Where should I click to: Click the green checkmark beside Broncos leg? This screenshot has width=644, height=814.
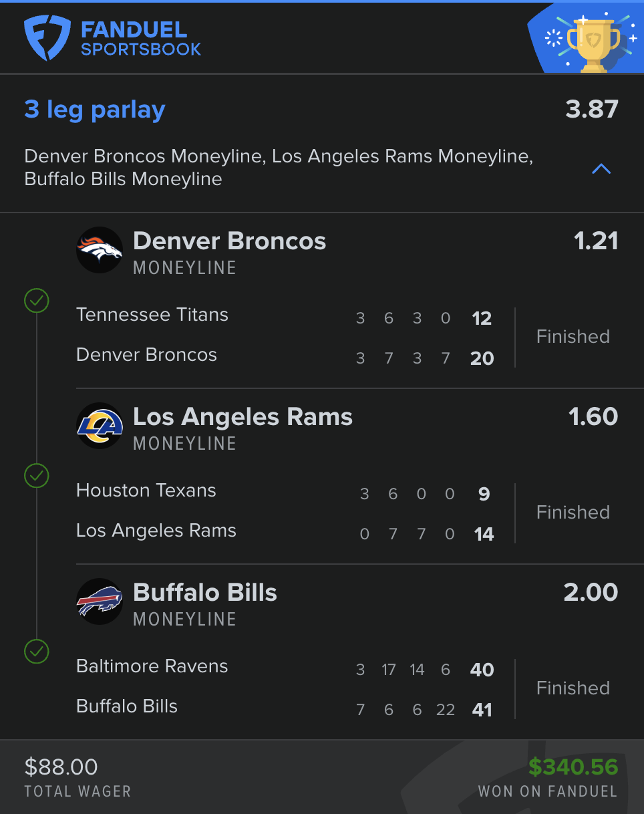37,301
